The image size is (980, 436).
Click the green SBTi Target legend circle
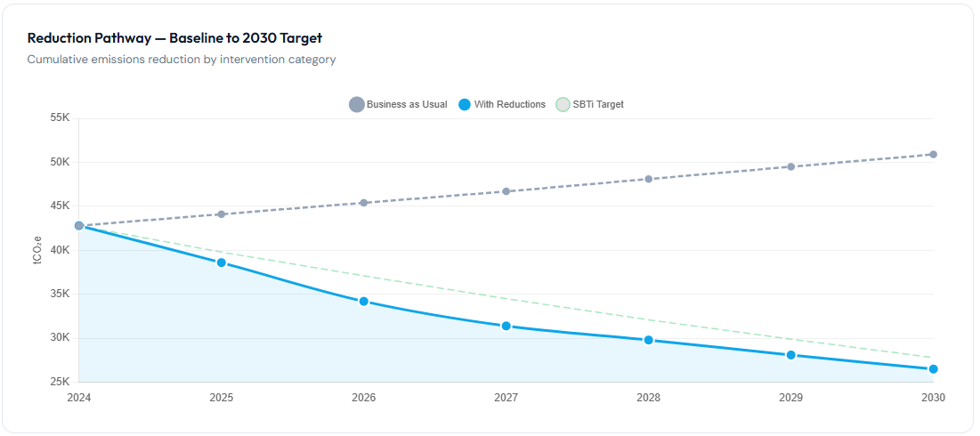pos(563,104)
